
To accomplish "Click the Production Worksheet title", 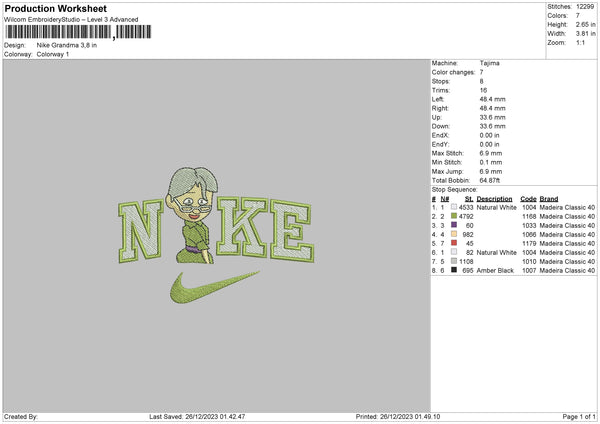I will 55,8.
